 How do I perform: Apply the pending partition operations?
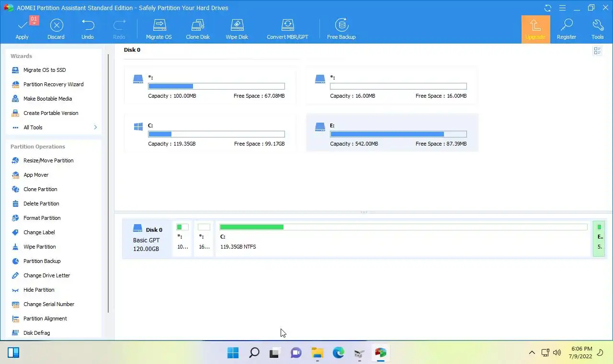[22, 29]
